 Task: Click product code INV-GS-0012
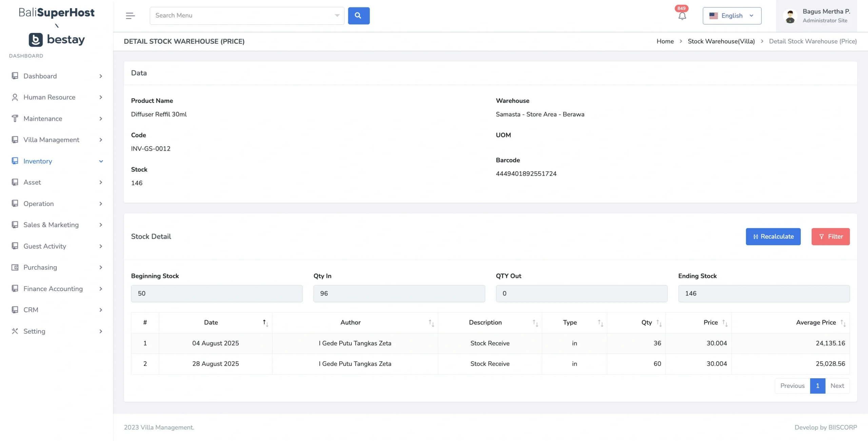point(151,149)
